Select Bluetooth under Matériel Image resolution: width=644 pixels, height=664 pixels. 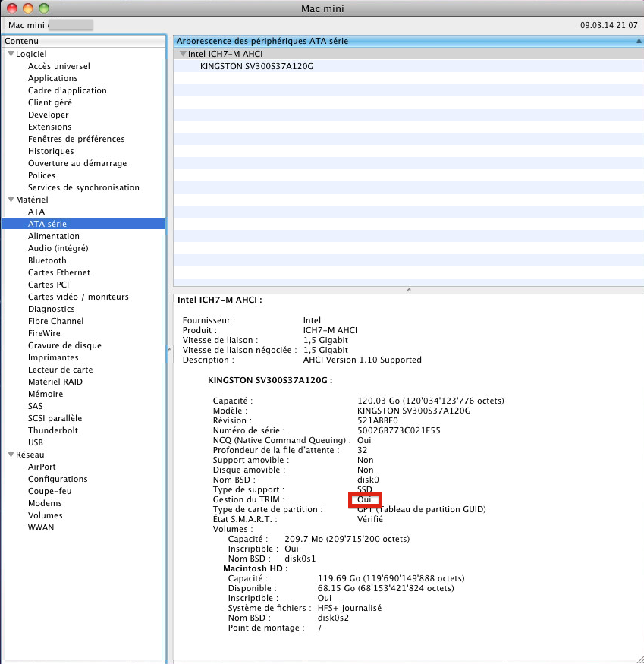tap(47, 260)
